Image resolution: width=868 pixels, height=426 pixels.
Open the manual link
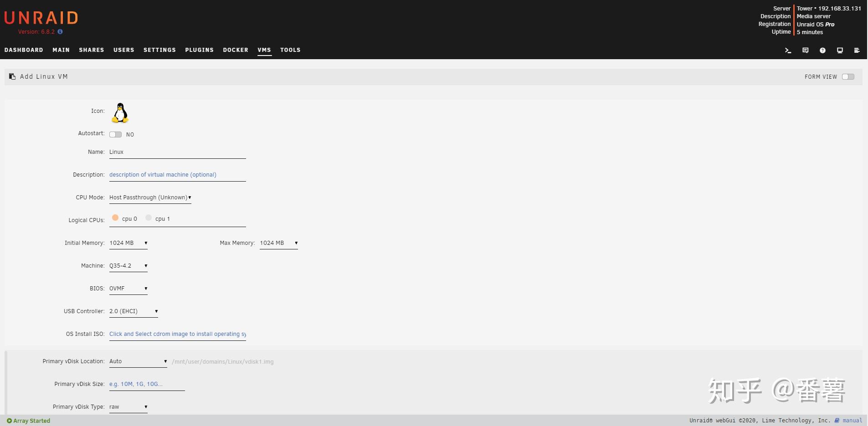[x=852, y=420]
